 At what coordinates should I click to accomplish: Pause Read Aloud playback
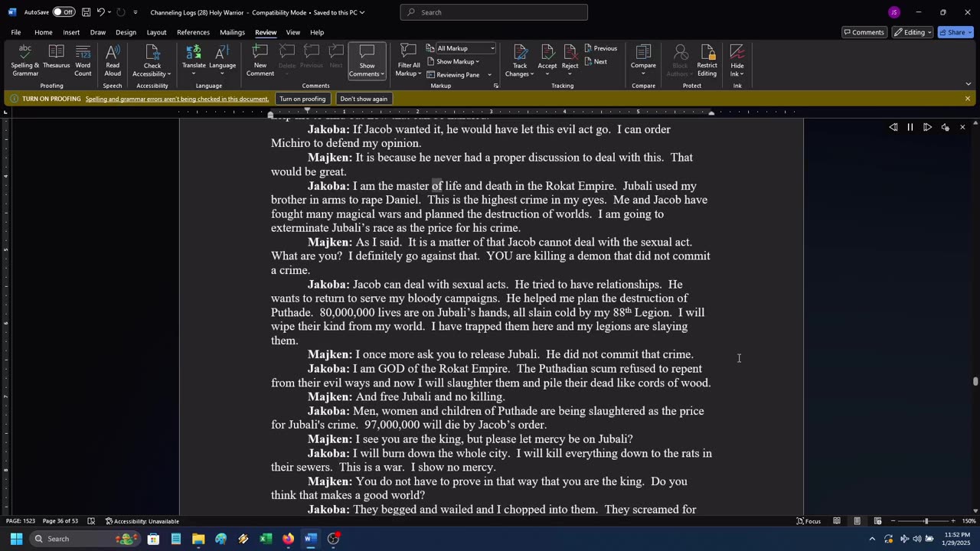(x=910, y=127)
